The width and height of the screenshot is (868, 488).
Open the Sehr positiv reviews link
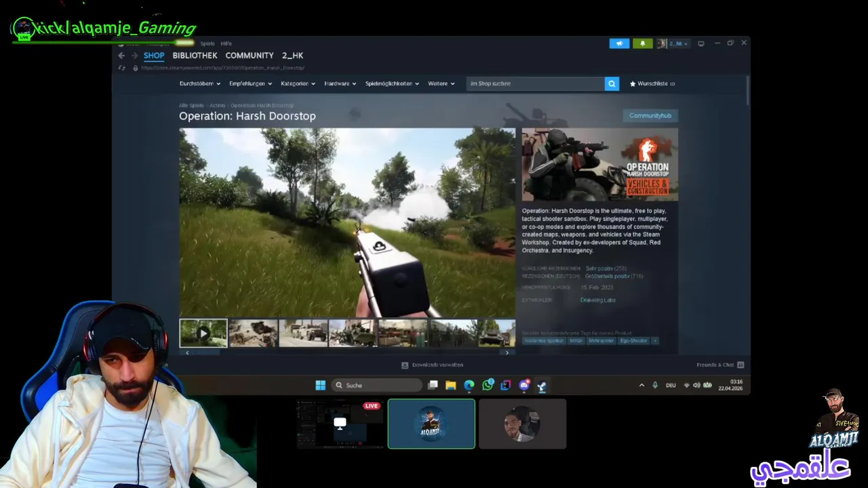(x=599, y=268)
